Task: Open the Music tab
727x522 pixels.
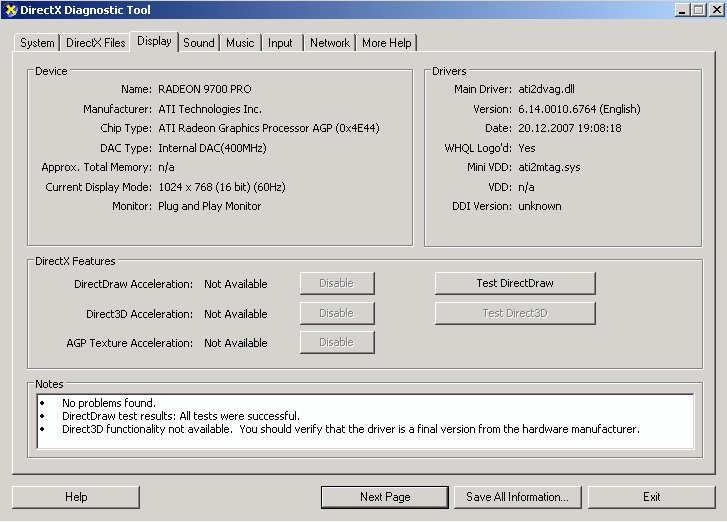Action: click(240, 43)
